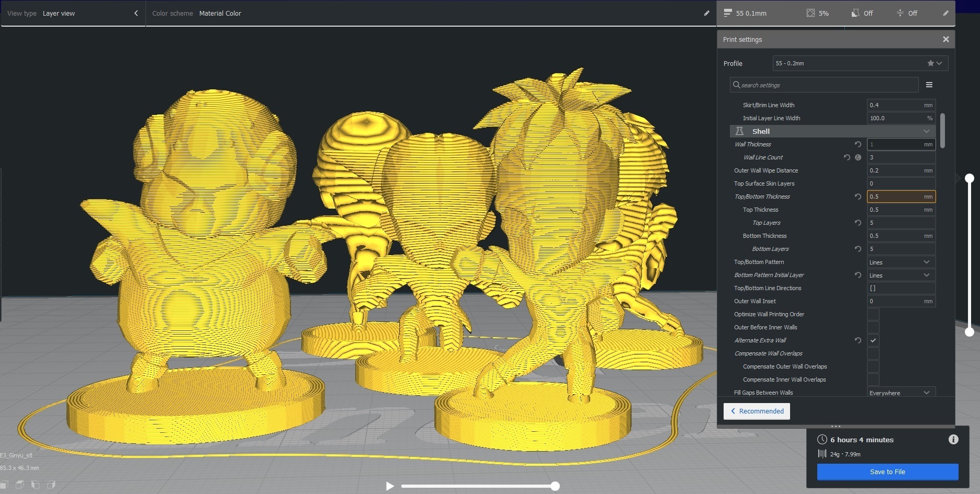Click the build plate adhesion icon
This screenshot has height=494, width=980.
tap(900, 13)
